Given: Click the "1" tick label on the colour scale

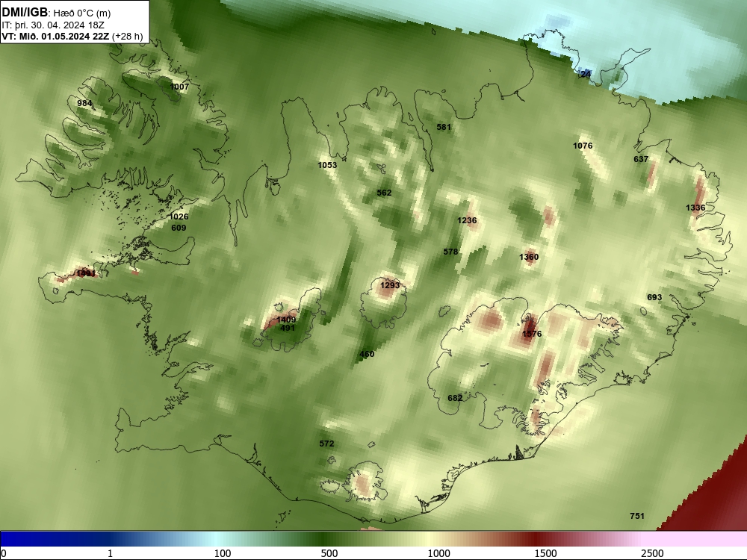Looking at the screenshot, I should coord(110,553).
